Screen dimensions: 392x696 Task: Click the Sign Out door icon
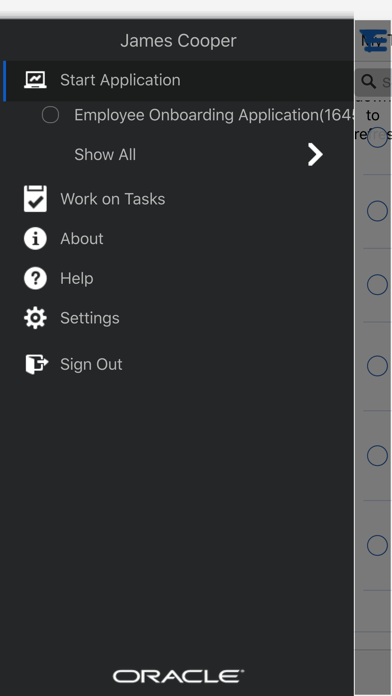point(36,364)
